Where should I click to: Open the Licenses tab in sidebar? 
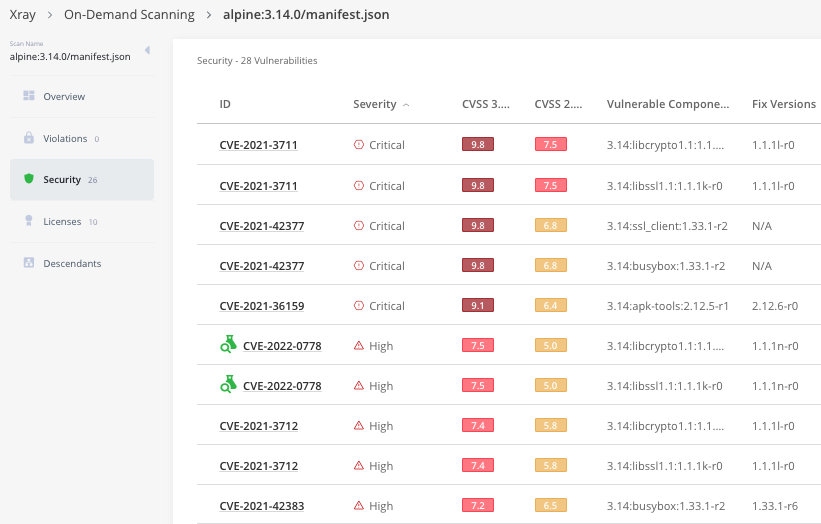click(62, 221)
